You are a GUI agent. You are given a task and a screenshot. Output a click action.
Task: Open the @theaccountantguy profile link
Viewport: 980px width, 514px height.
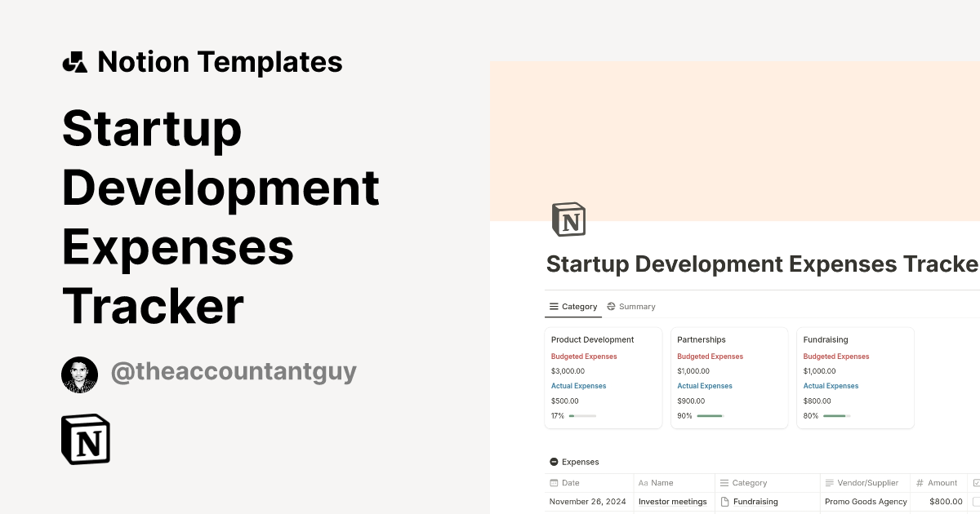[234, 372]
